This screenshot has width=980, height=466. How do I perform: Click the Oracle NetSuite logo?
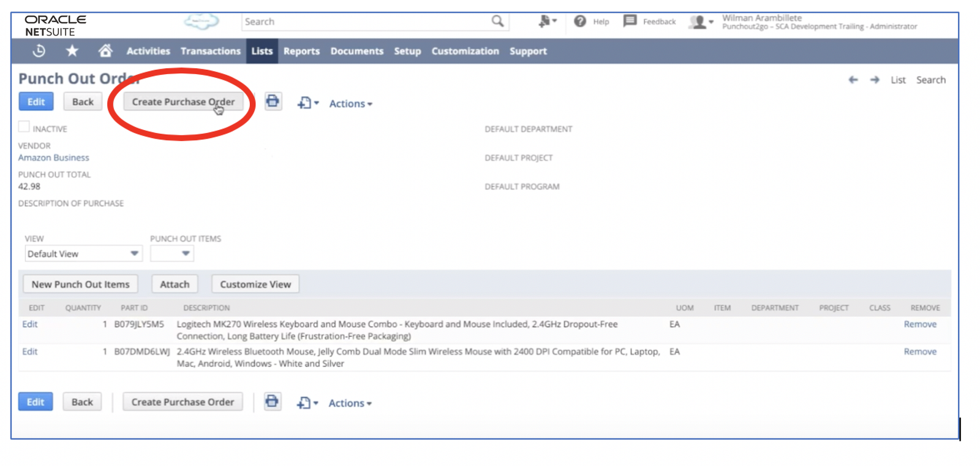pos(55,26)
